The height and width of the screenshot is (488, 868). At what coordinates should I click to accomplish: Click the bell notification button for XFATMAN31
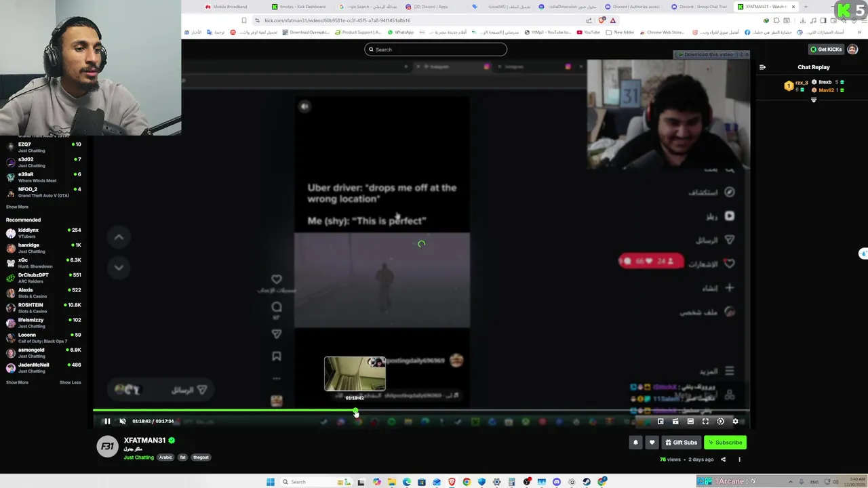click(x=635, y=443)
